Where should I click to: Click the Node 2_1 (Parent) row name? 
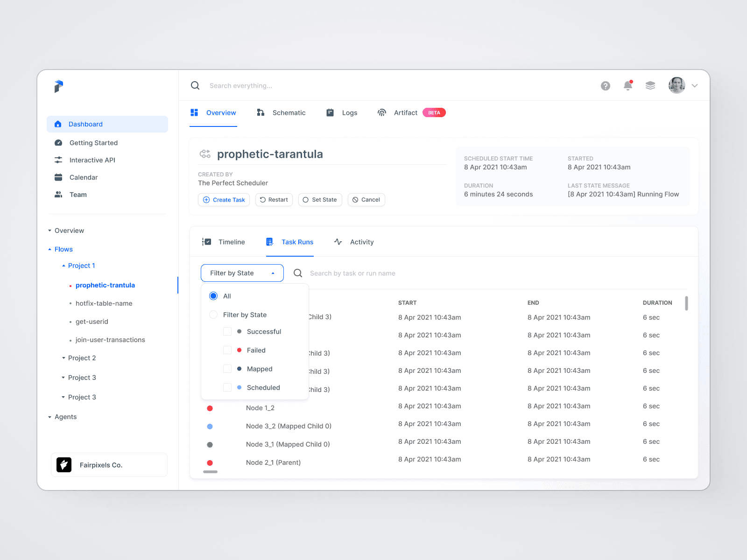click(x=274, y=462)
